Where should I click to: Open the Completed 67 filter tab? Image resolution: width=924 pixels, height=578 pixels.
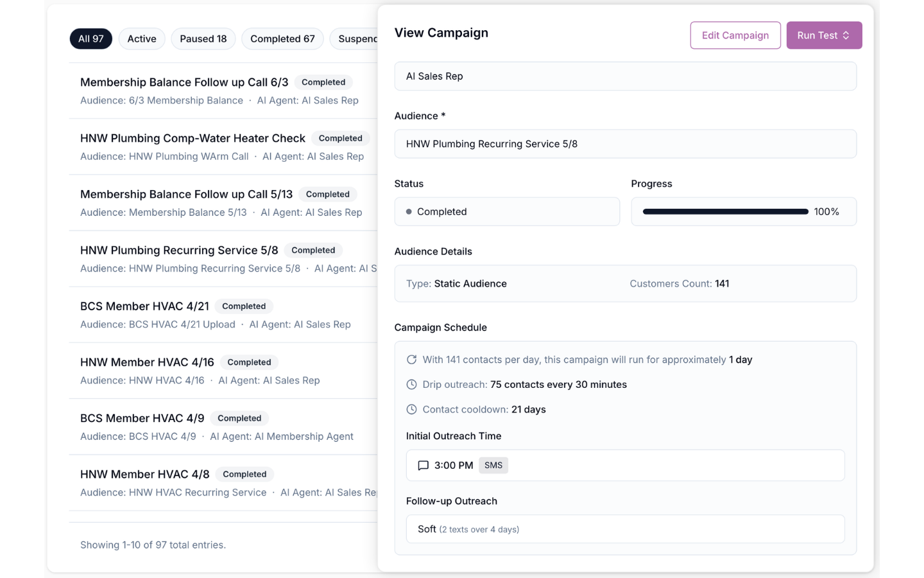282,39
